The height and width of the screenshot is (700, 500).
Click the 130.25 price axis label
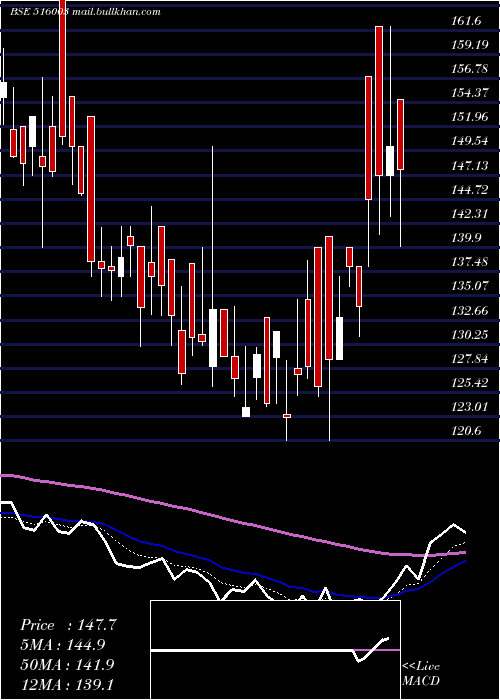(470, 335)
